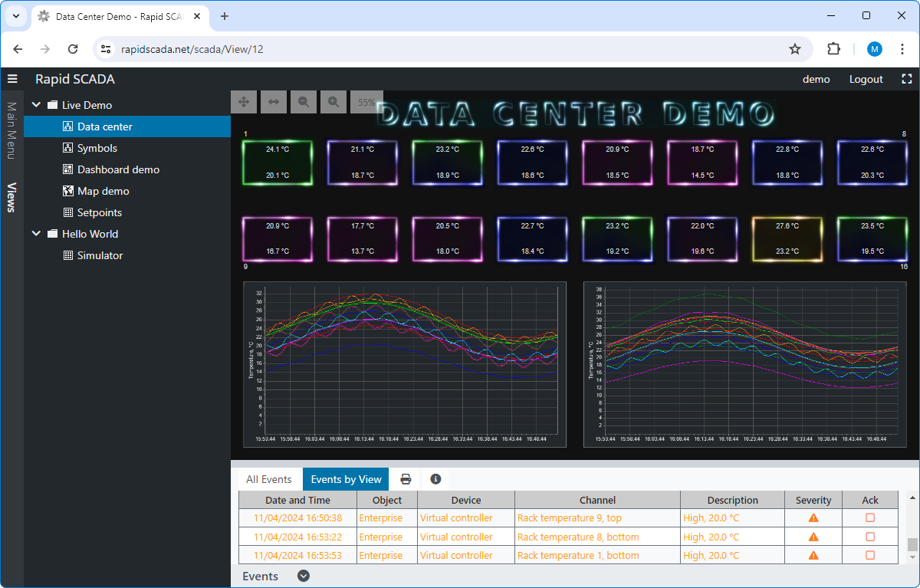Click the Severity column header

pos(813,500)
